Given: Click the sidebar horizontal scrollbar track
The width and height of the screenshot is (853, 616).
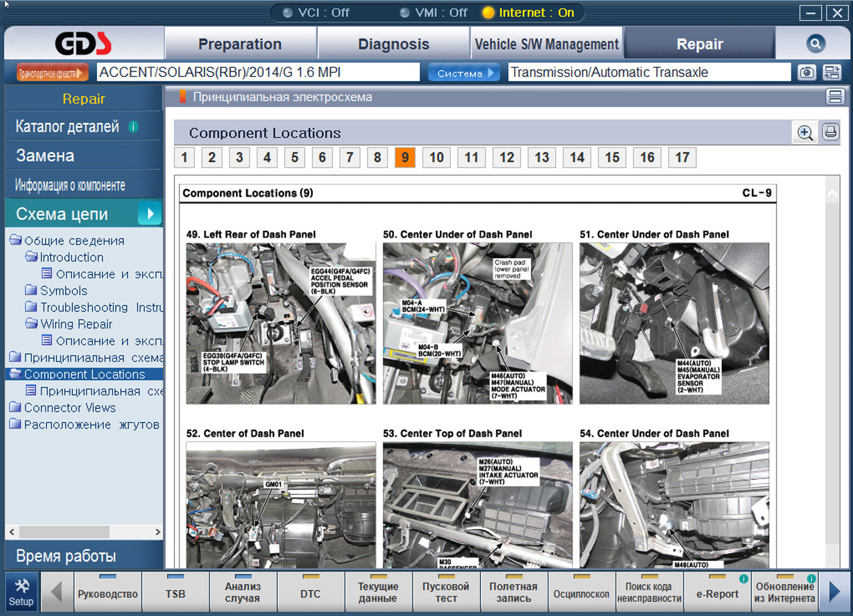Looking at the screenshot, I should coord(132,532).
